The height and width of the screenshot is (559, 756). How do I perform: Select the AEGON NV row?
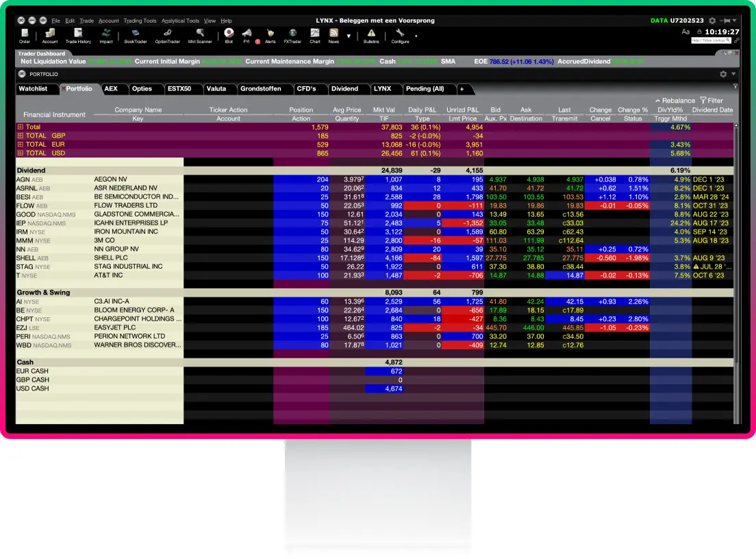[375, 179]
